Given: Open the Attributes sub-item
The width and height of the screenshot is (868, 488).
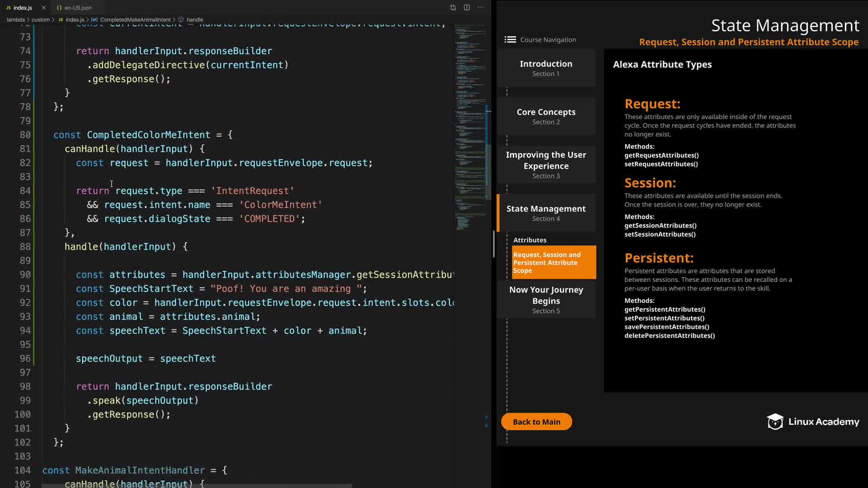Looking at the screenshot, I should pyautogui.click(x=530, y=240).
